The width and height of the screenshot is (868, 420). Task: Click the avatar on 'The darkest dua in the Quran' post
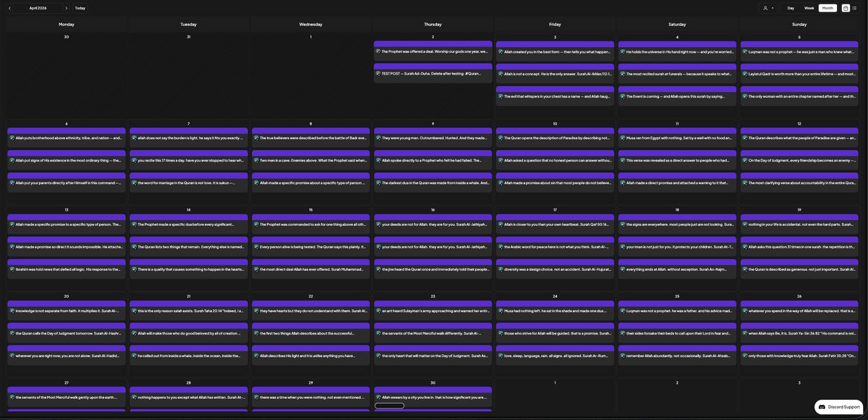point(378,182)
